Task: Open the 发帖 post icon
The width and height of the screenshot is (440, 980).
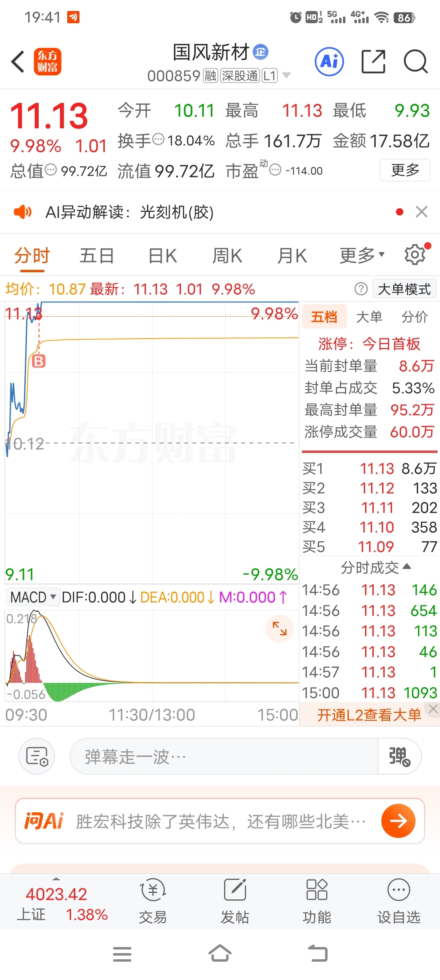Action: click(235, 902)
